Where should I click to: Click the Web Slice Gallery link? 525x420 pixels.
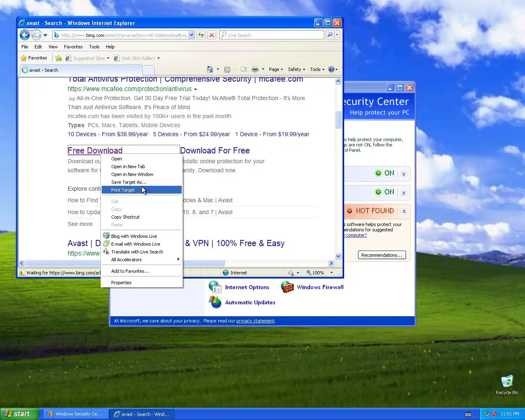[137, 58]
